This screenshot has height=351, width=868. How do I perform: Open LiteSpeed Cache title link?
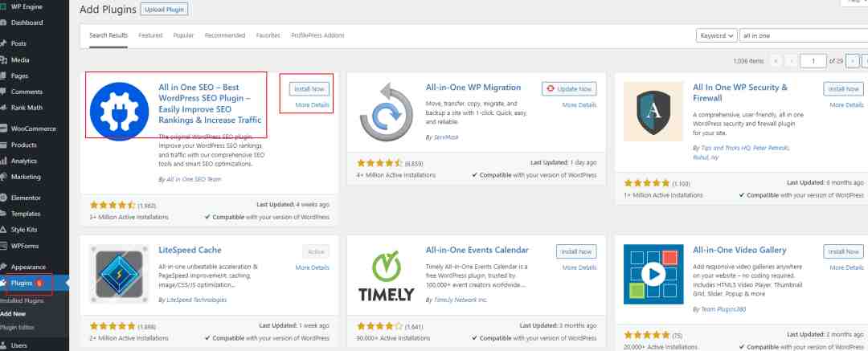190,251
